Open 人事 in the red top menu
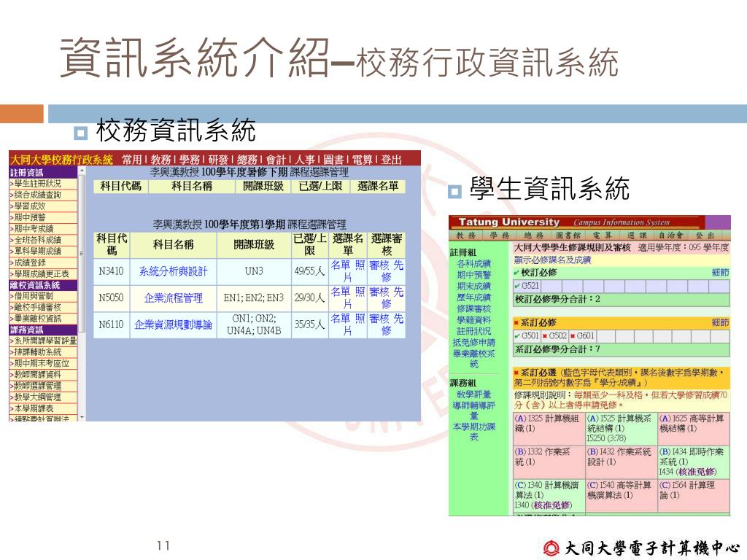The image size is (747, 560). click(304, 160)
